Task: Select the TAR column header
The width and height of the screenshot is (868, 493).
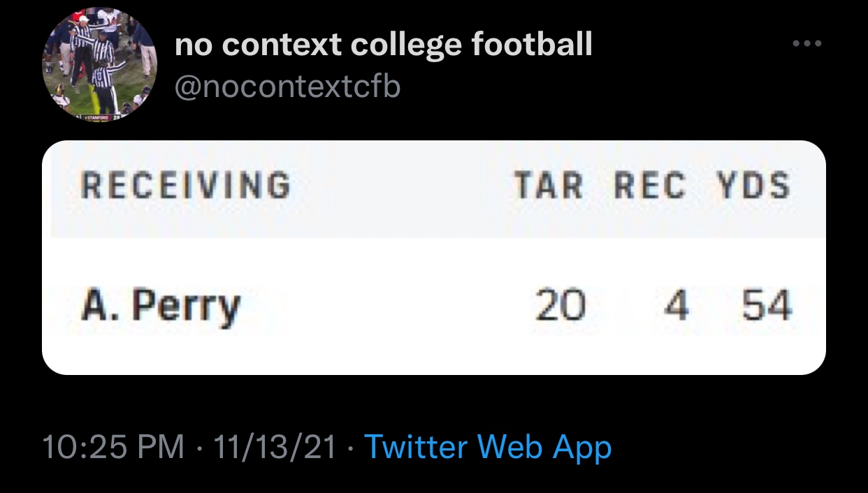Action: pyautogui.click(x=549, y=186)
